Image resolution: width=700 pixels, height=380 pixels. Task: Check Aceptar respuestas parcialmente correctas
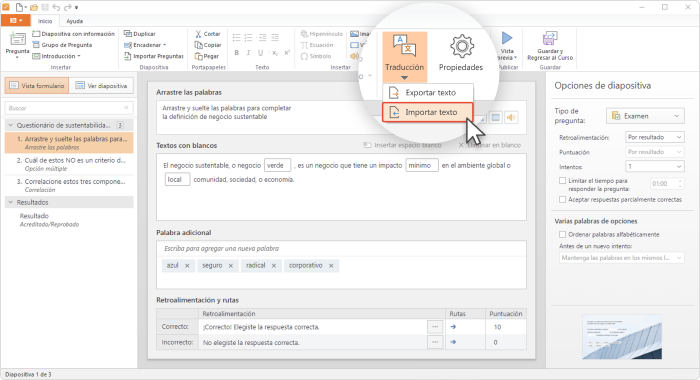pos(562,200)
